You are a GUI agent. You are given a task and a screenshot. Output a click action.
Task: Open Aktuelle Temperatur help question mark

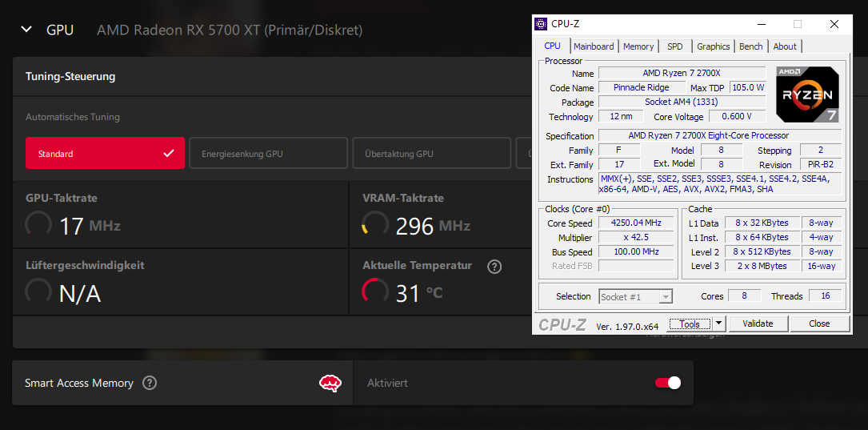494,267
